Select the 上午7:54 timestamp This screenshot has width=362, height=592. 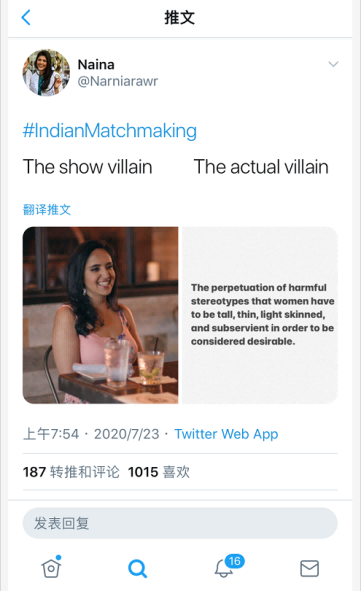(51, 434)
